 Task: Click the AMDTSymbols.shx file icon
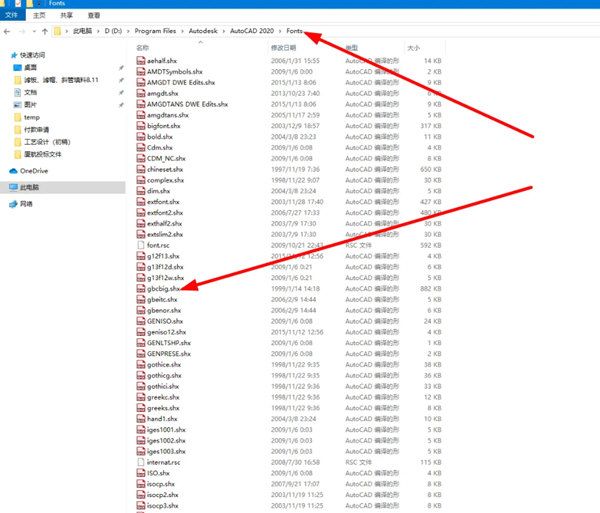pyautogui.click(x=141, y=72)
